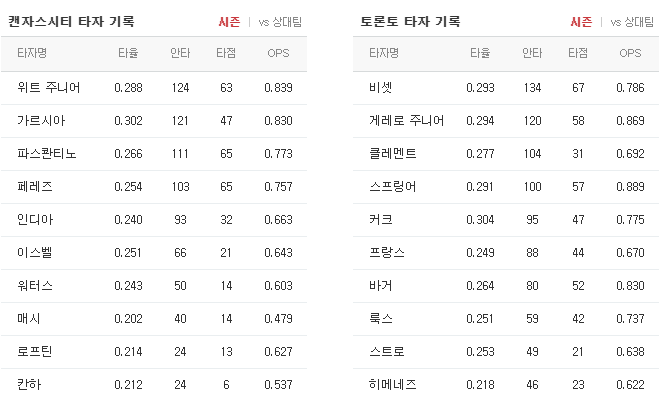Click 타자명 header in 토론토 table

tap(384, 53)
